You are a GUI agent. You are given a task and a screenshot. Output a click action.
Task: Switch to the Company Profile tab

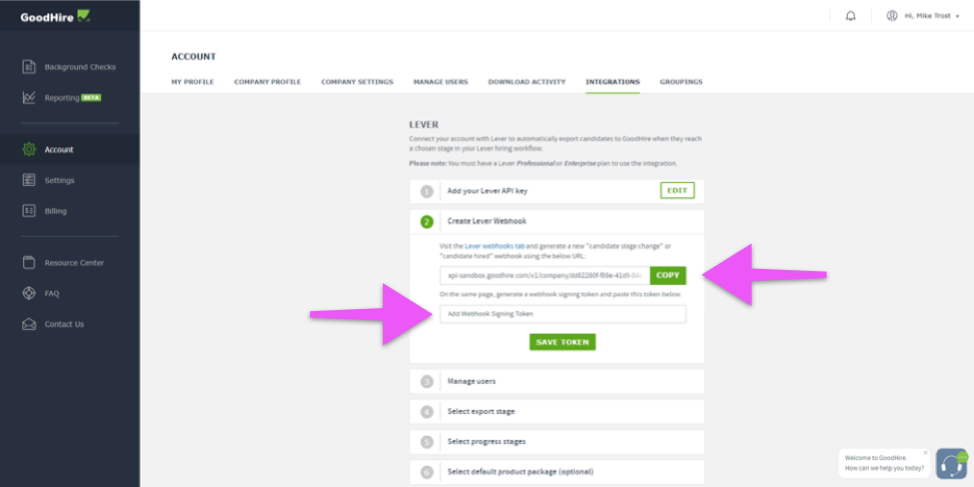pyautogui.click(x=267, y=82)
